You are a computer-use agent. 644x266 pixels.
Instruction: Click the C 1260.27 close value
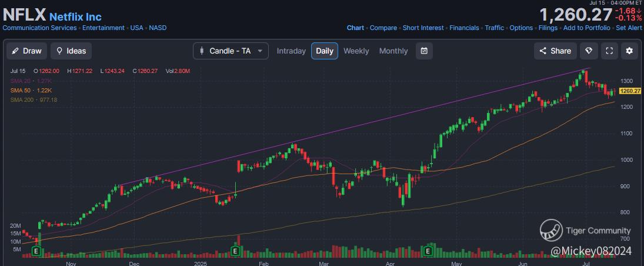(145, 71)
